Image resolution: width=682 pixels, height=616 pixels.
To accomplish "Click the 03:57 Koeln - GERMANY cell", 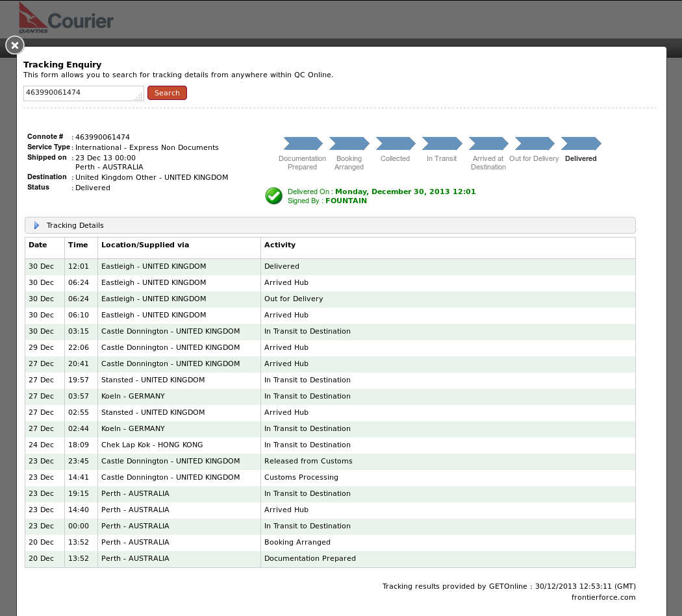I will [133, 396].
